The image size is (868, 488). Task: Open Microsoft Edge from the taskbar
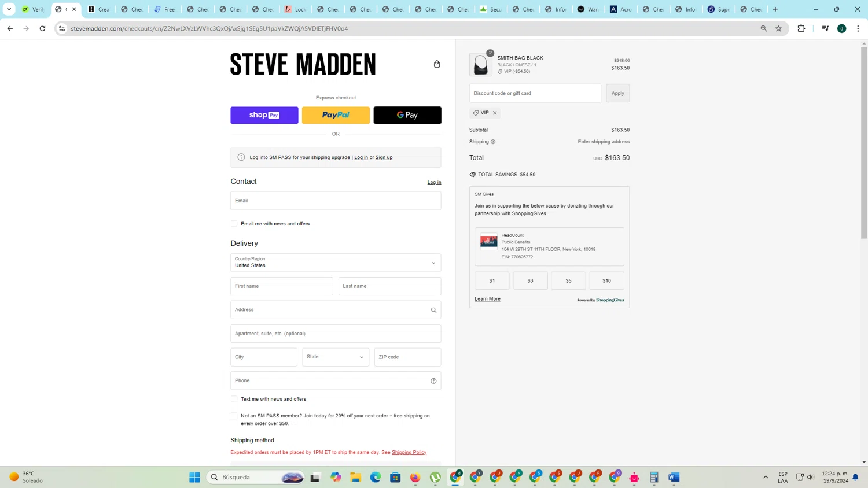click(376, 477)
